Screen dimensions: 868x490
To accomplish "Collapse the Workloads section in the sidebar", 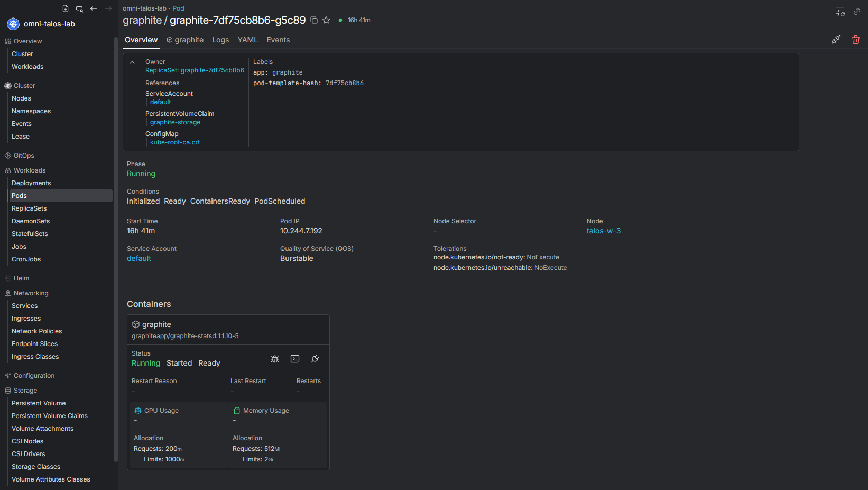I will click(x=30, y=170).
